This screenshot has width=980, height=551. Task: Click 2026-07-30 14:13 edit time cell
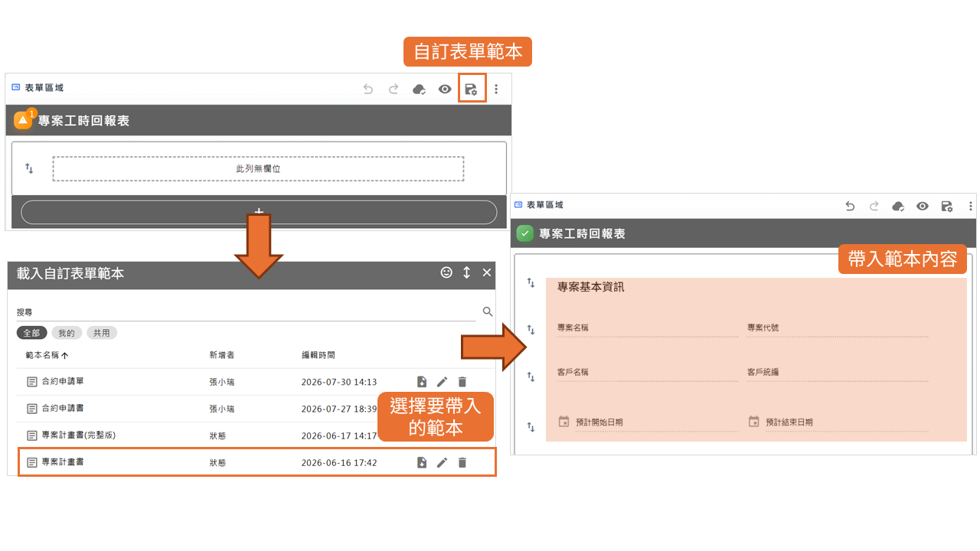[x=338, y=382]
